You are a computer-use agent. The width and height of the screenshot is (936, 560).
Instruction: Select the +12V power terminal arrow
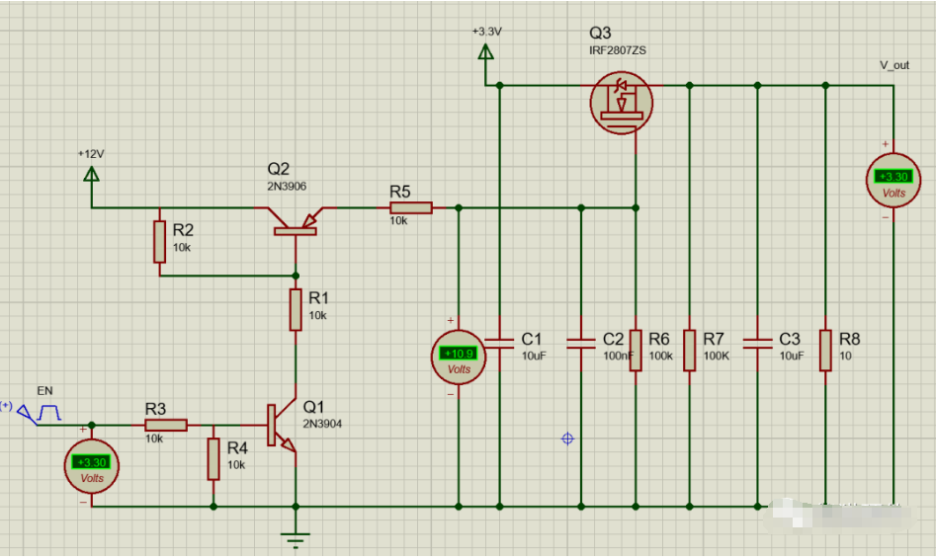click(92, 175)
